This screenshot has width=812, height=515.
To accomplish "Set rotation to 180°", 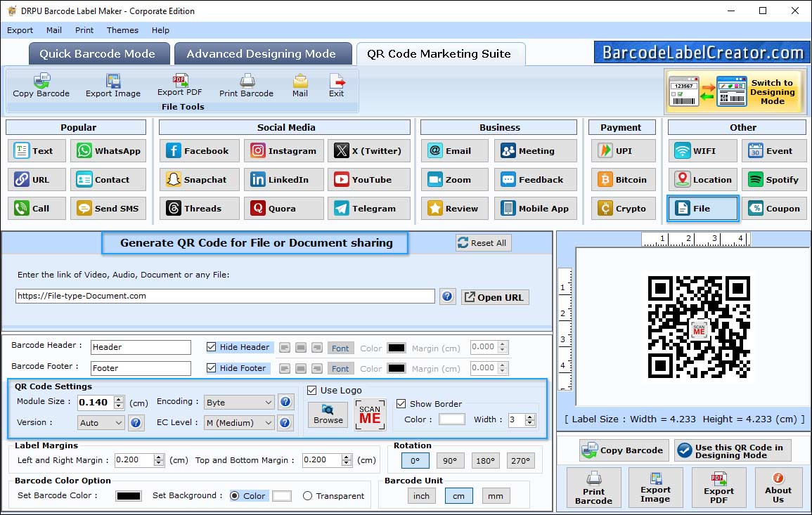I will (485, 461).
